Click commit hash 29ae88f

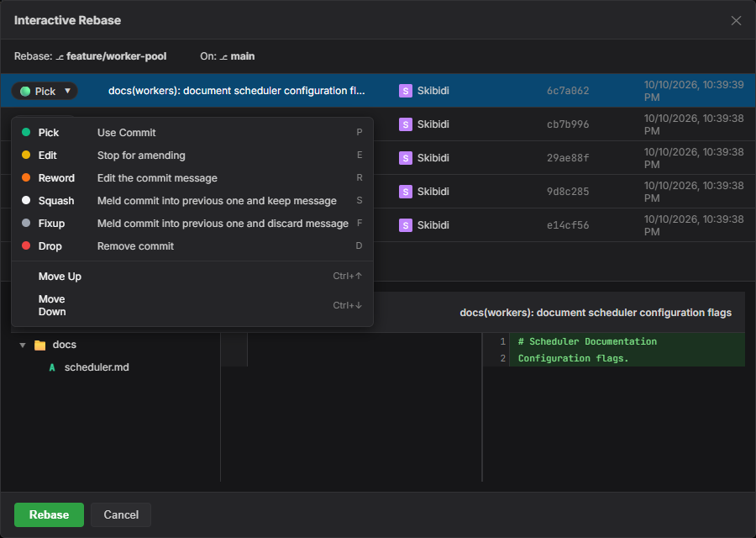(x=568, y=158)
